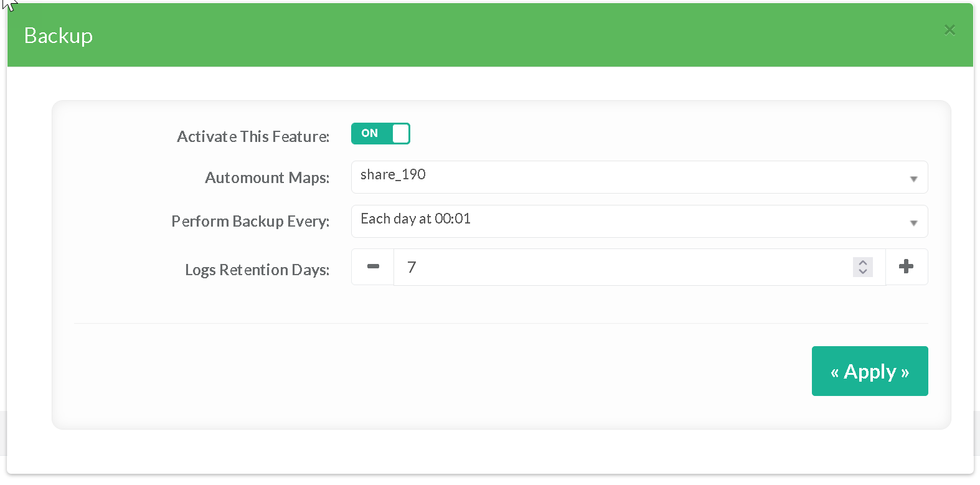Click the Perform Backup Every label
The height and width of the screenshot is (485, 980).
[250, 221]
